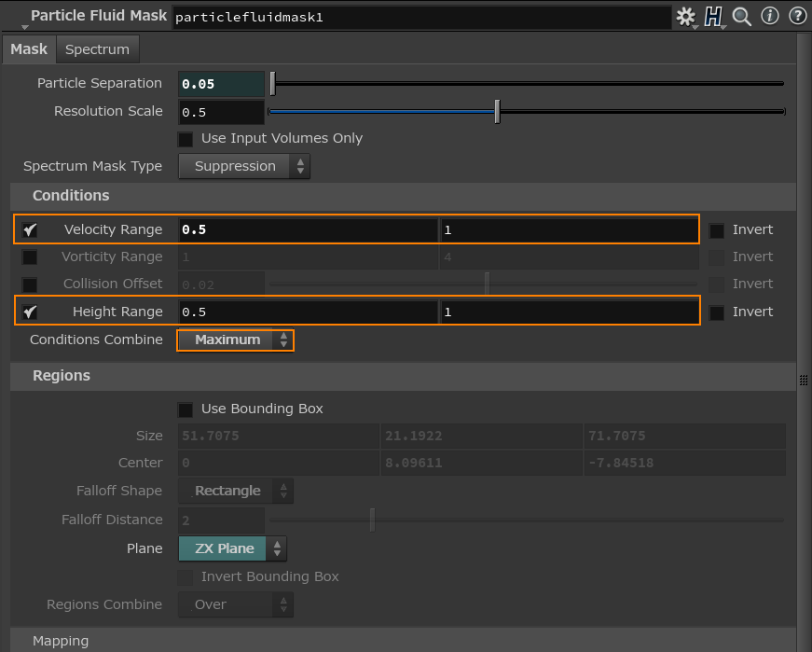Image resolution: width=812 pixels, height=652 pixels.
Task: Open the Spectrum Mask Type dropdown
Action: [244, 166]
